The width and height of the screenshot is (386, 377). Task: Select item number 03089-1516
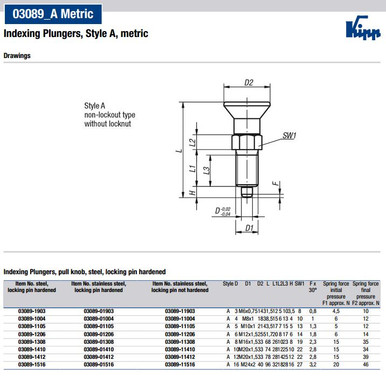[32, 365]
